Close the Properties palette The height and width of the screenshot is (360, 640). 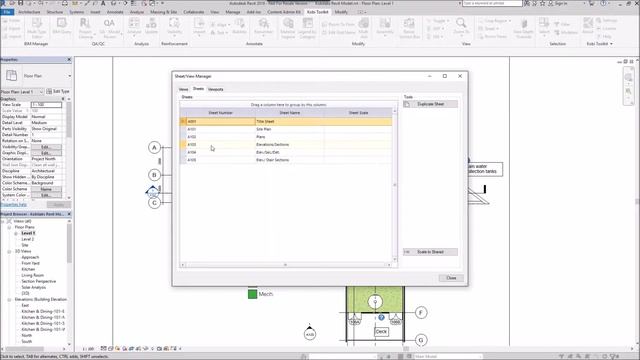69,60
